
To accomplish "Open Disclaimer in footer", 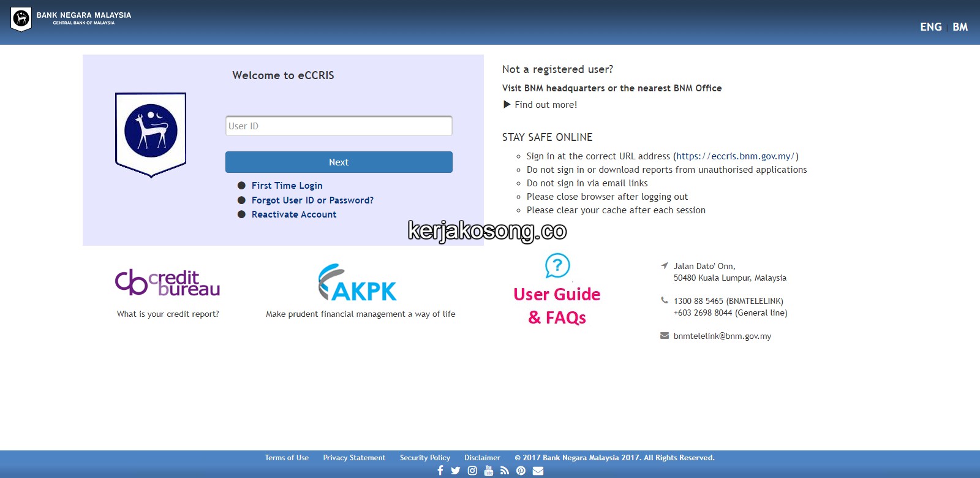I will 482,458.
